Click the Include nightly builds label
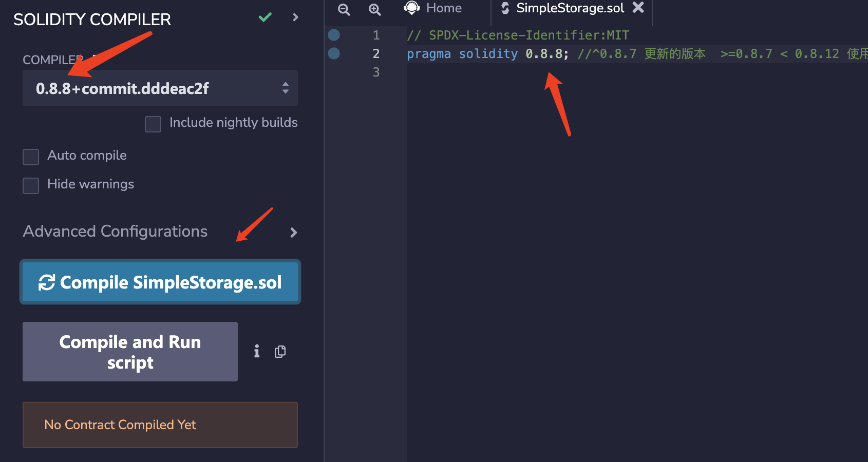Image resolution: width=868 pixels, height=462 pixels. (234, 123)
